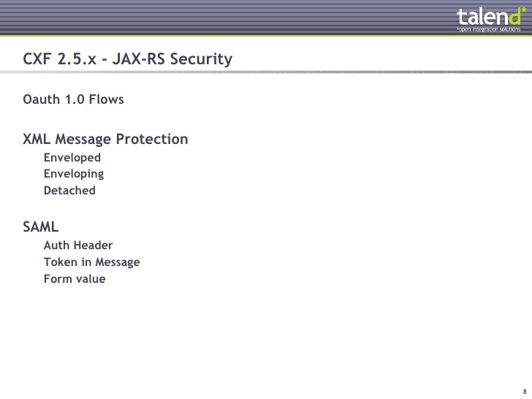
Task: Click the striped header banner
Action: coord(266,18)
